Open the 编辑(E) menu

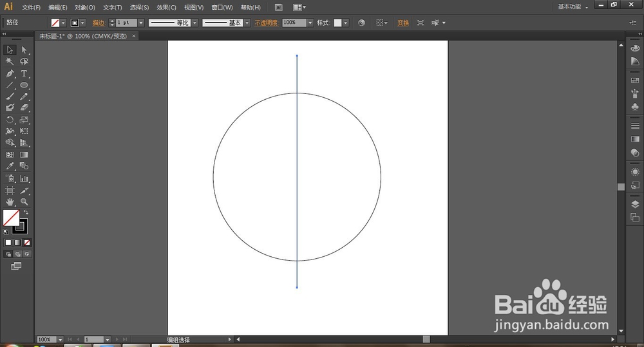[57, 7]
